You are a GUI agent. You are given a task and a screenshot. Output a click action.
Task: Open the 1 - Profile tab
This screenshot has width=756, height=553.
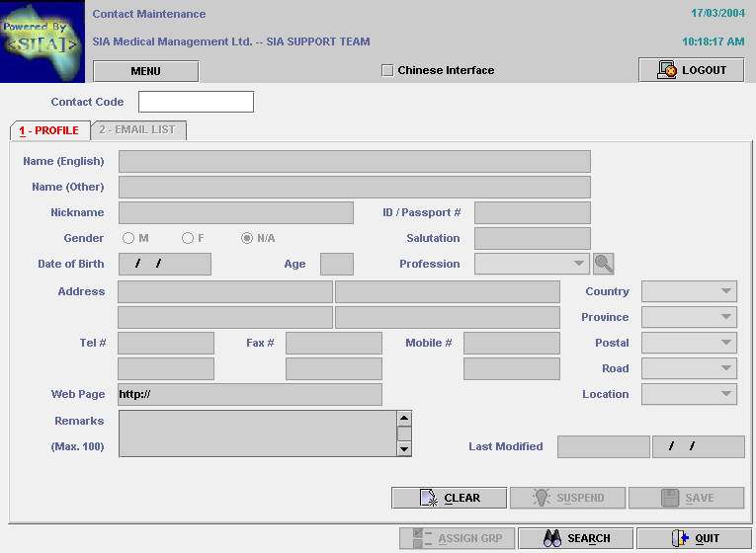[x=49, y=130]
